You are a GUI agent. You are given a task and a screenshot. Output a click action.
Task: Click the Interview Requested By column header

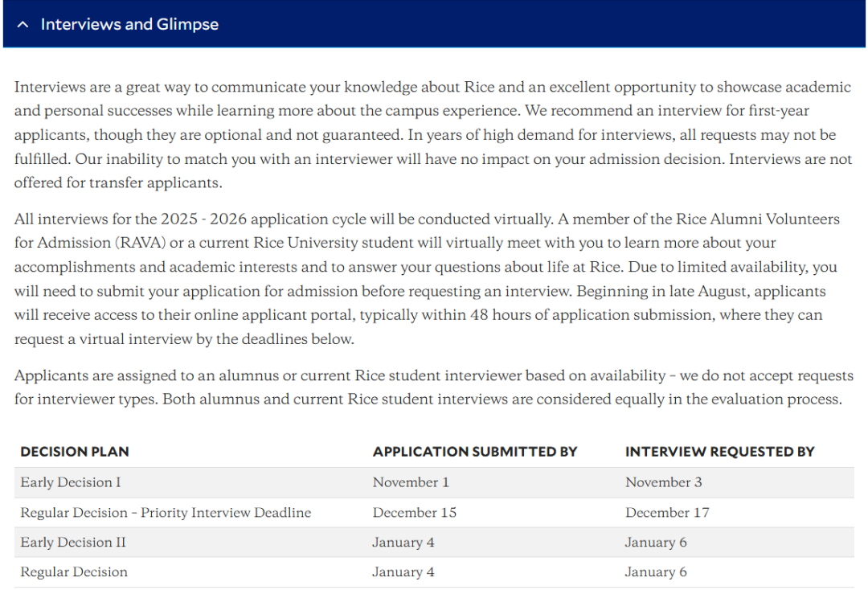pos(720,452)
